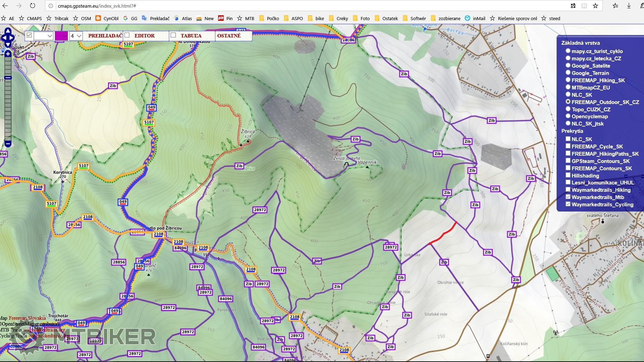
Task: Click the zoom level slider handle
Action: click(8, 78)
